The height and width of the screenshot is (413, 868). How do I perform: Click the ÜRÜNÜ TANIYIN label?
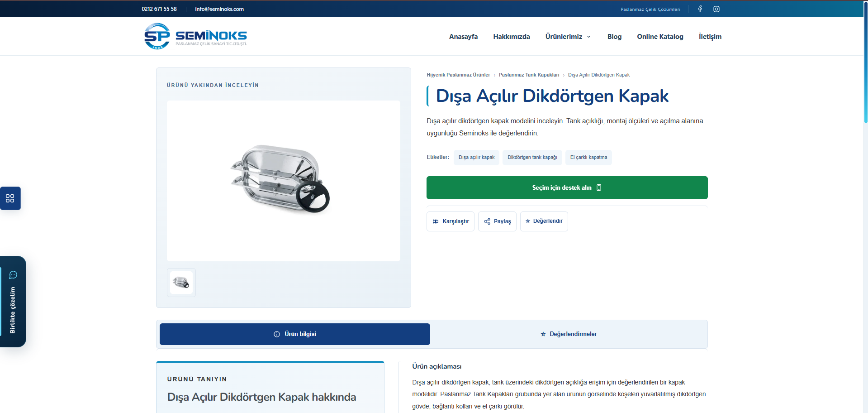click(197, 379)
